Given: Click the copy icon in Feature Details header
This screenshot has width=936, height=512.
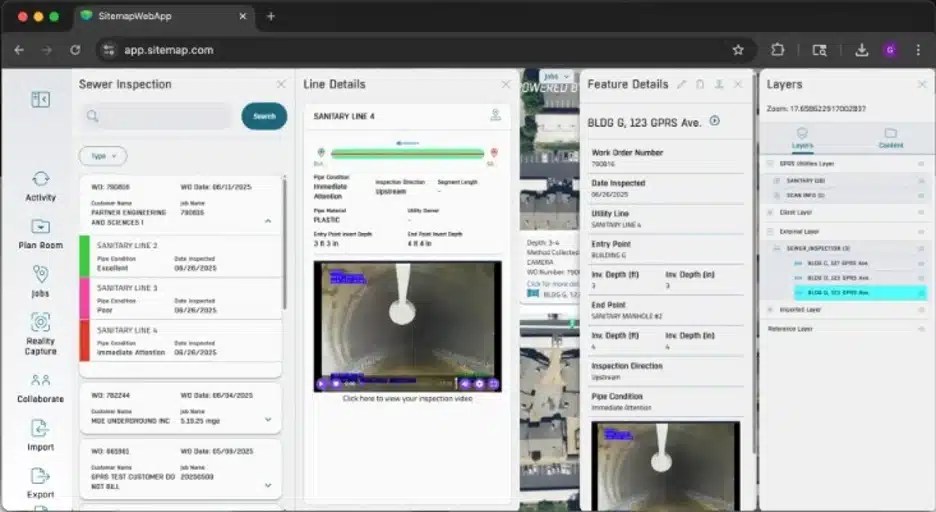Looking at the screenshot, I should [700, 84].
